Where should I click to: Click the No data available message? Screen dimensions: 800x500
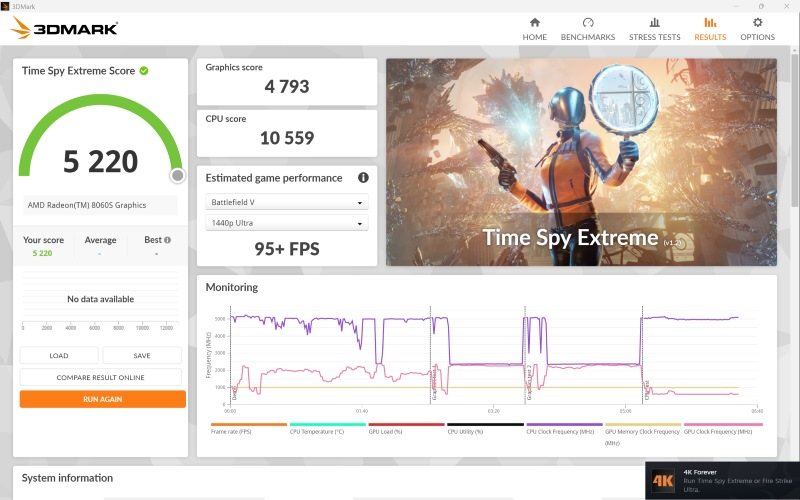(x=101, y=299)
